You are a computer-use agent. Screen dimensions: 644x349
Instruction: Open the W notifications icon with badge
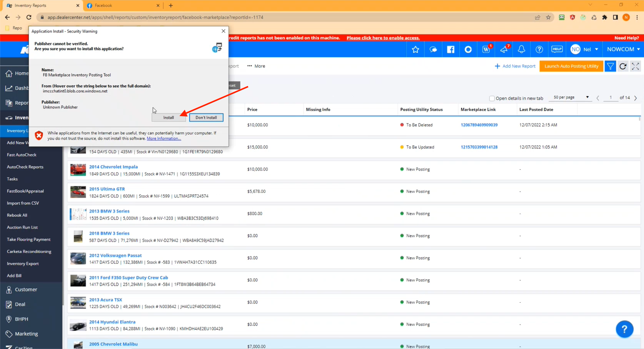(486, 49)
